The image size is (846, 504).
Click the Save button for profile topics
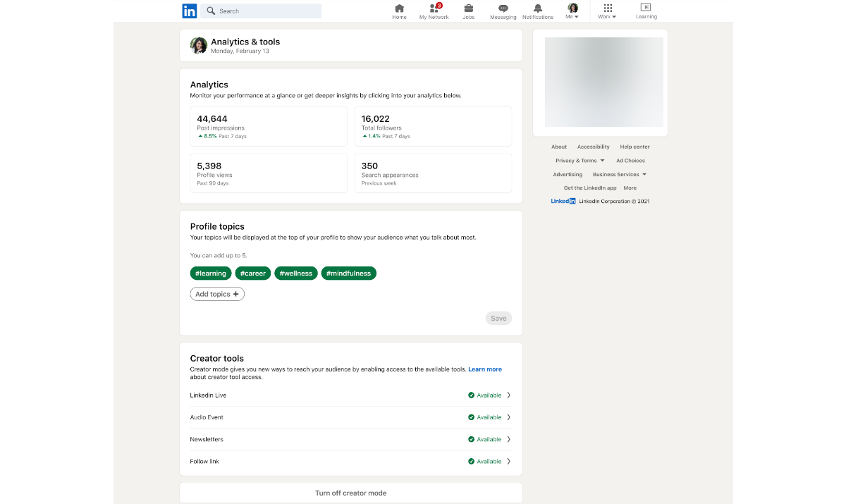(x=498, y=318)
